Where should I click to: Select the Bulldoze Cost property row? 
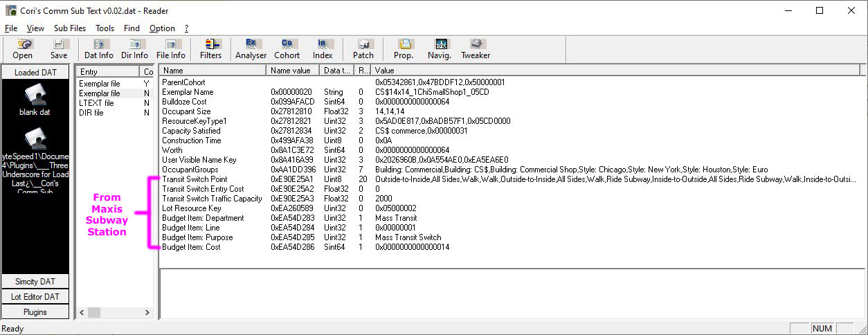[512, 101]
